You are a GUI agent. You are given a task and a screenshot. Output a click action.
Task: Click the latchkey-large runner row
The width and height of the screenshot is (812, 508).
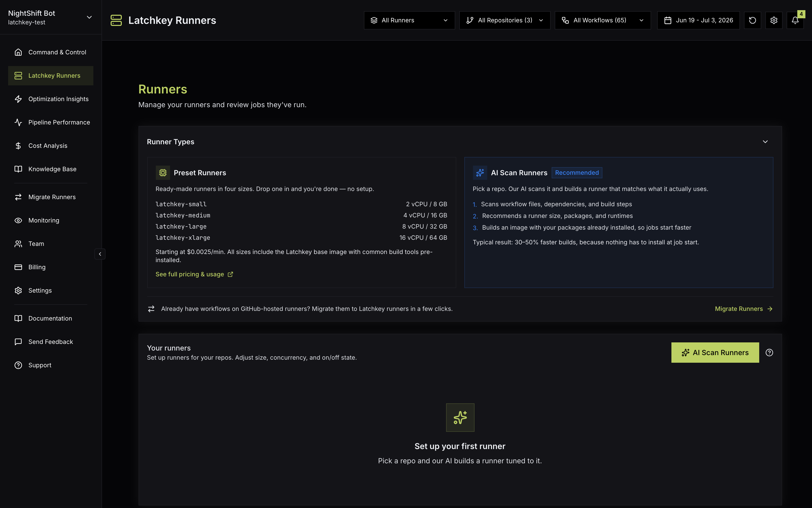point(301,227)
